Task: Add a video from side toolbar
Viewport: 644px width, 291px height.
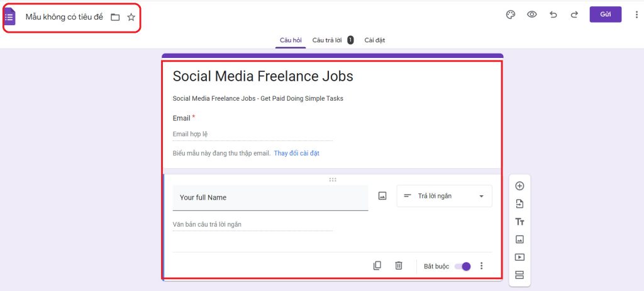Action: (x=519, y=257)
